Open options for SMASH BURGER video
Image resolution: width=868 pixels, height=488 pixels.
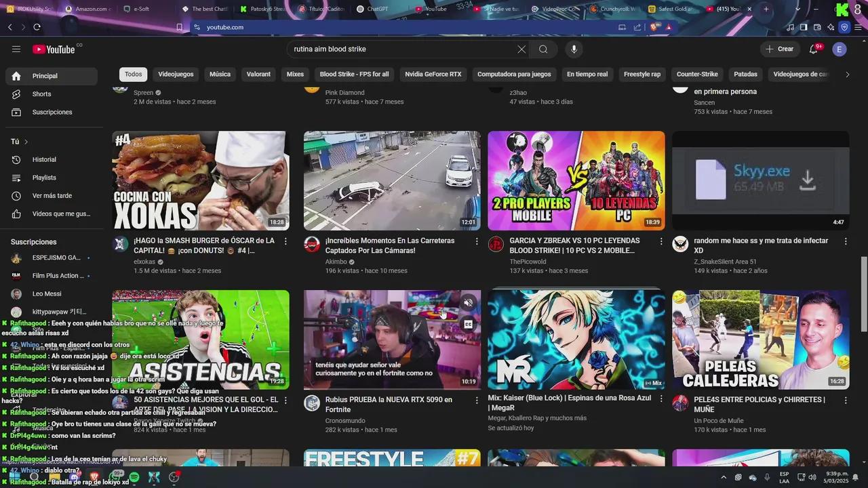(x=285, y=241)
